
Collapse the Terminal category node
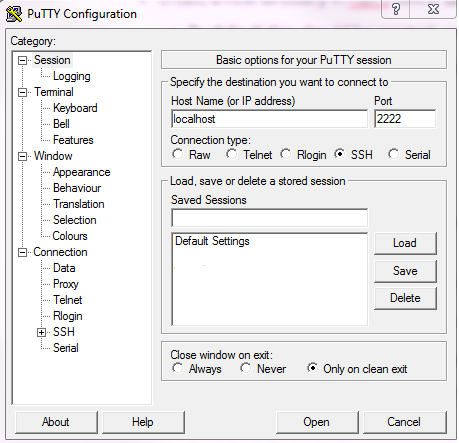point(22,92)
